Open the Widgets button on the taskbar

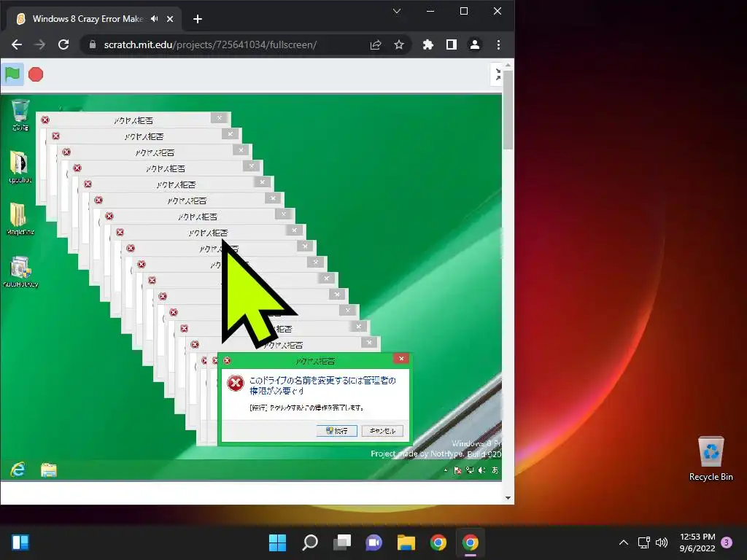(x=20, y=542)
